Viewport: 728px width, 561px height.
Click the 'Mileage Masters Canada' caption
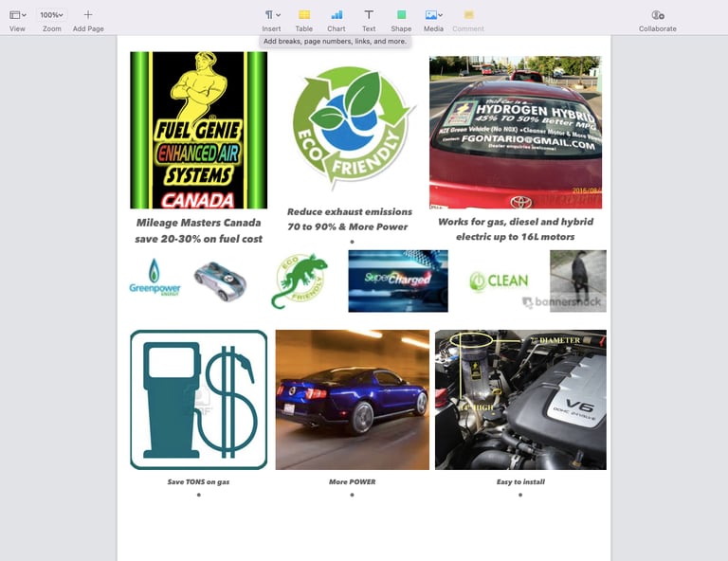(199, 223)
